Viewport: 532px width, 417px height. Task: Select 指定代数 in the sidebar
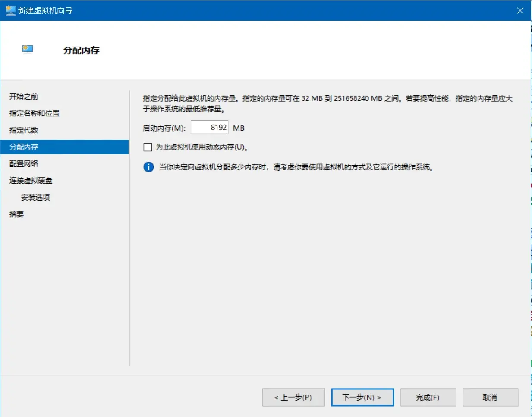(x=24, y=130)
